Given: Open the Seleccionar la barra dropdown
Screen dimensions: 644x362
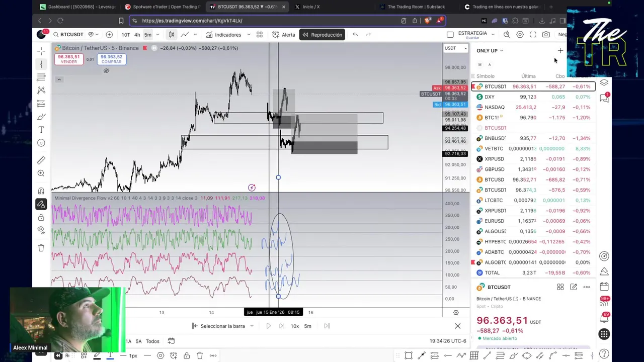Looking at the screenshot, I should [x=223, y=326].
